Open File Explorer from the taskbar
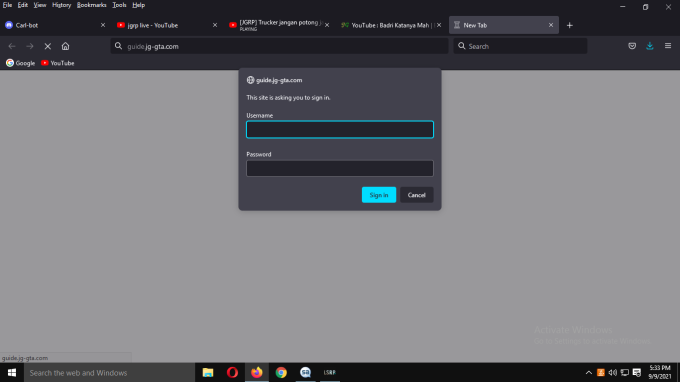The height and width of the screenshot is (382, 680). (x=208, y=372)
